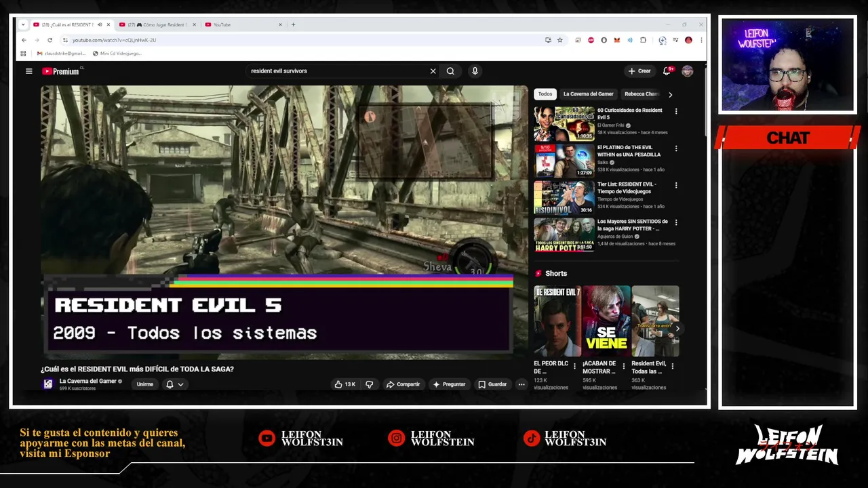Click the Guardar button
The width and height of the screenshot is (868, 488).
point(492,384)
